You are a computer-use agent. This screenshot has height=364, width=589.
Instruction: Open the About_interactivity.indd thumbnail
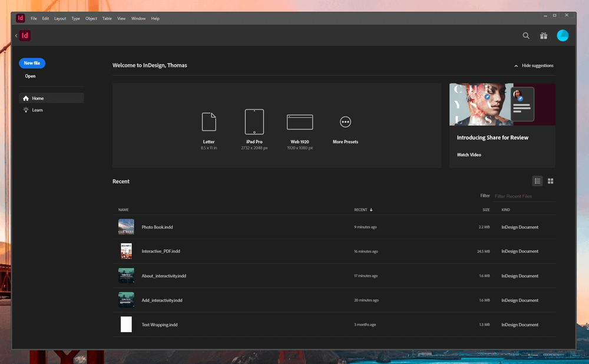[x=126, y=276]
